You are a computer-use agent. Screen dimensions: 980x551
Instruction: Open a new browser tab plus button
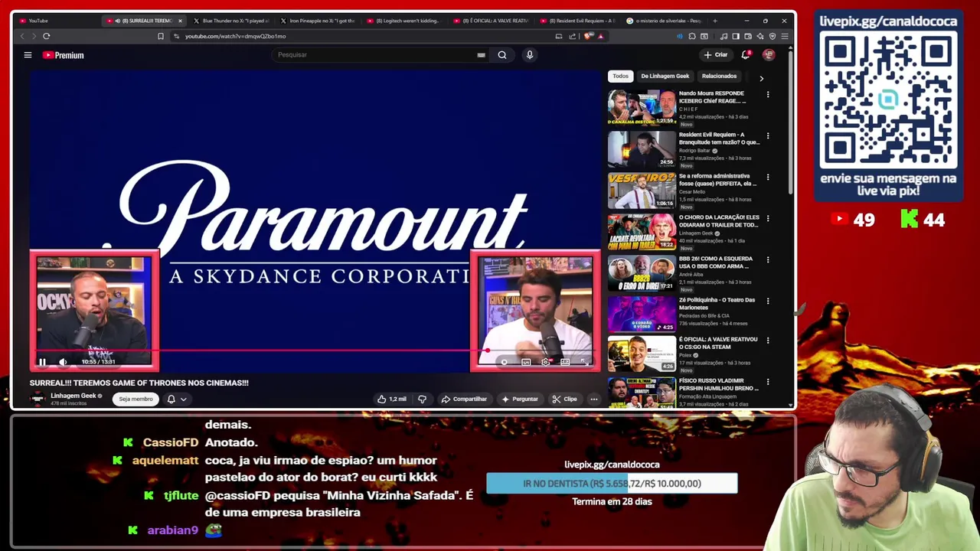pos(716,21)
